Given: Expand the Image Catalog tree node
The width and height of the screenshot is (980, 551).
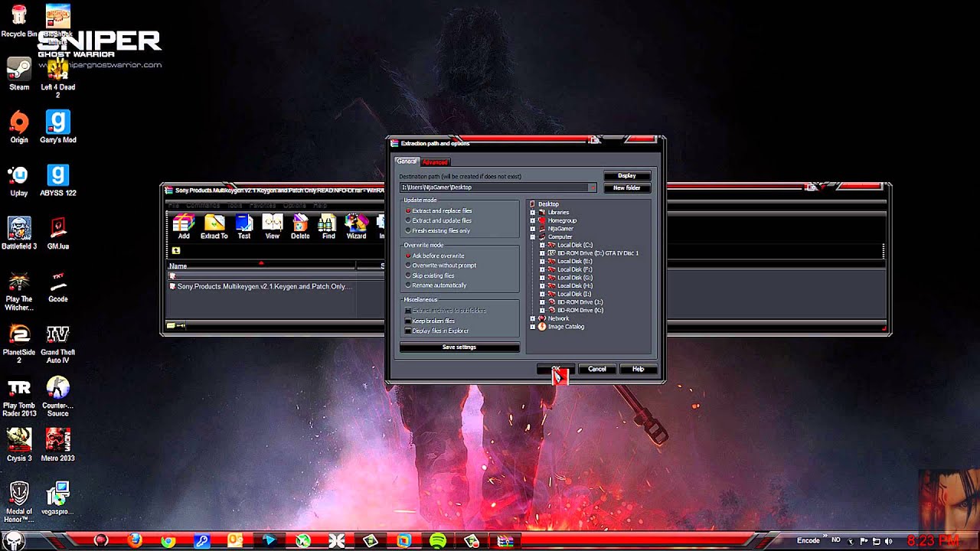Looking at the screenshot, I should coord(533,327).
